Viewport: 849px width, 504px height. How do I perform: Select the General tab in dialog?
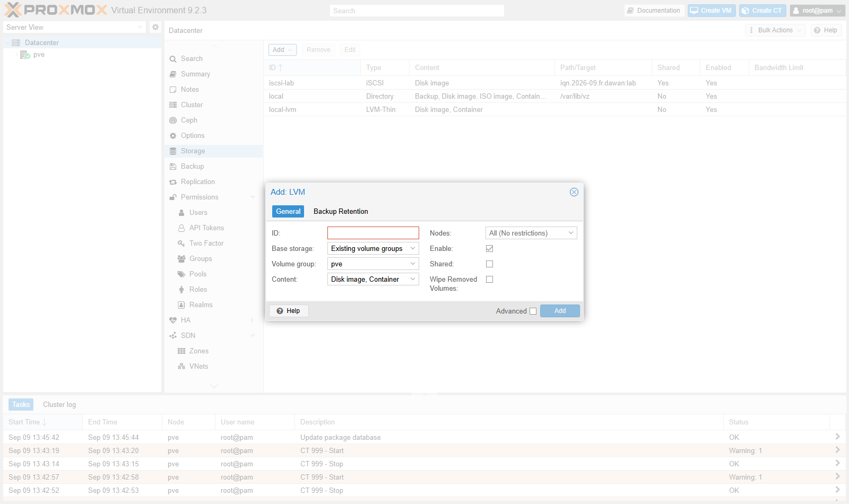288,211
